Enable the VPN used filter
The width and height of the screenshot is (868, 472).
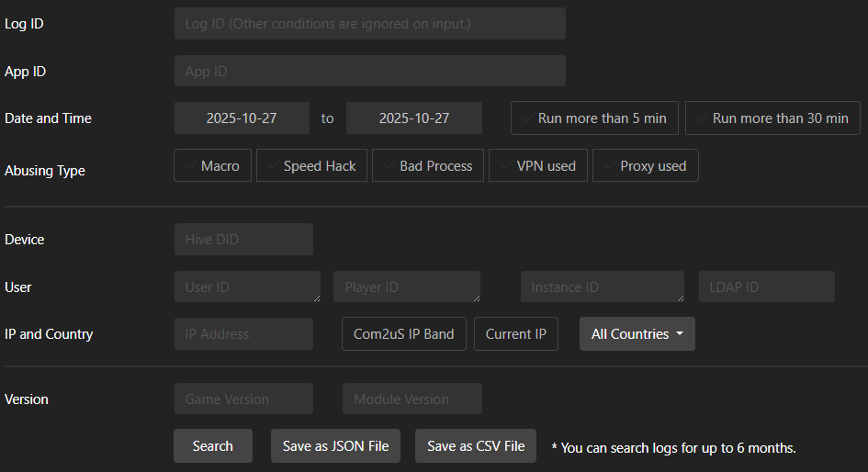point(537,166)
